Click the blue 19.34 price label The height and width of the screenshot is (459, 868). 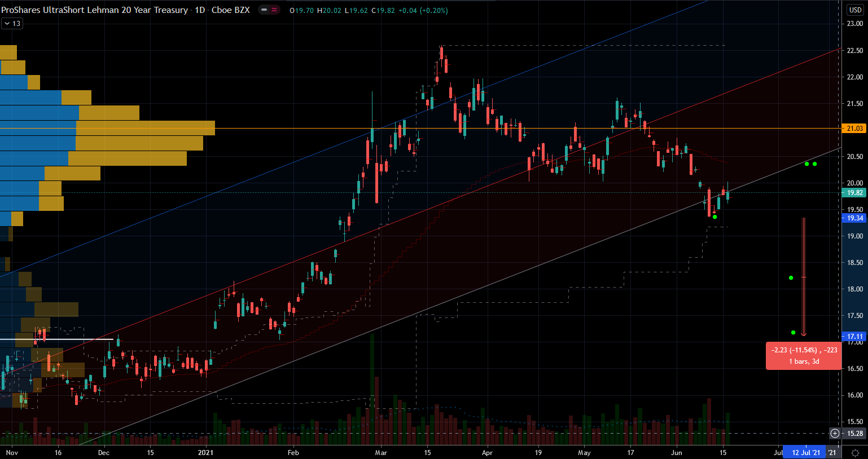(x=854, y=218)
